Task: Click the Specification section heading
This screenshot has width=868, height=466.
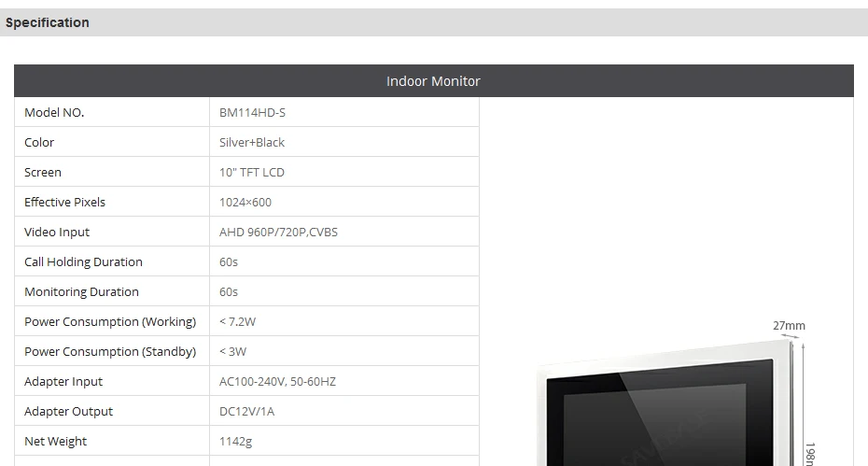Action: click(x=47, y=22)
